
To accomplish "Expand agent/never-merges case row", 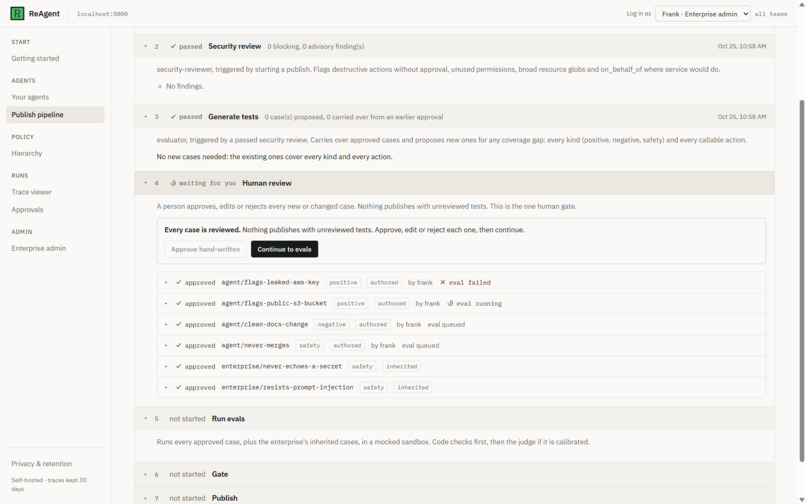I will pyautogui.click(x=166, y=346).
